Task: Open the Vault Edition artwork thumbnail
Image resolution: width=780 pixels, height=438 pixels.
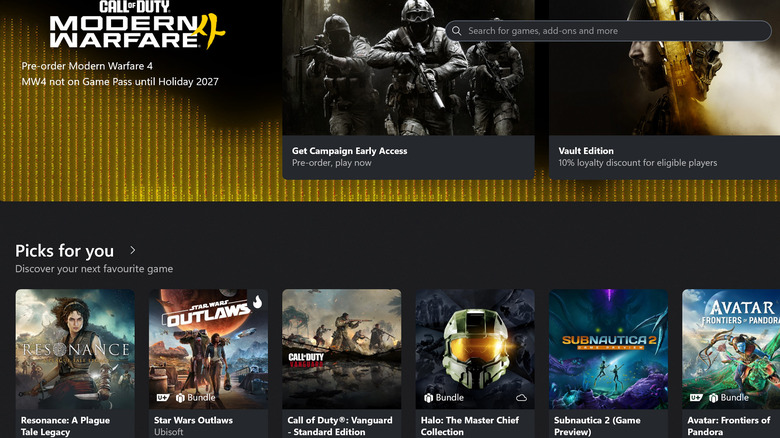Action: pos(665,67)
